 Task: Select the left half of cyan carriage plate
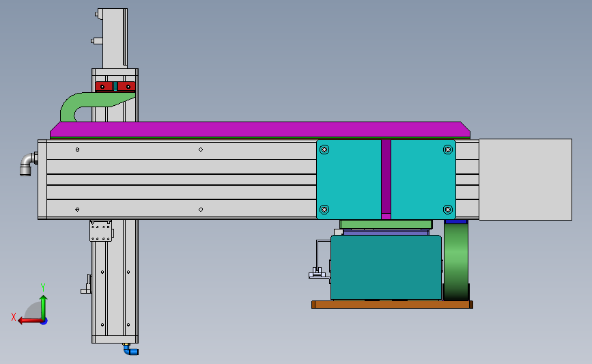(349, 180)
